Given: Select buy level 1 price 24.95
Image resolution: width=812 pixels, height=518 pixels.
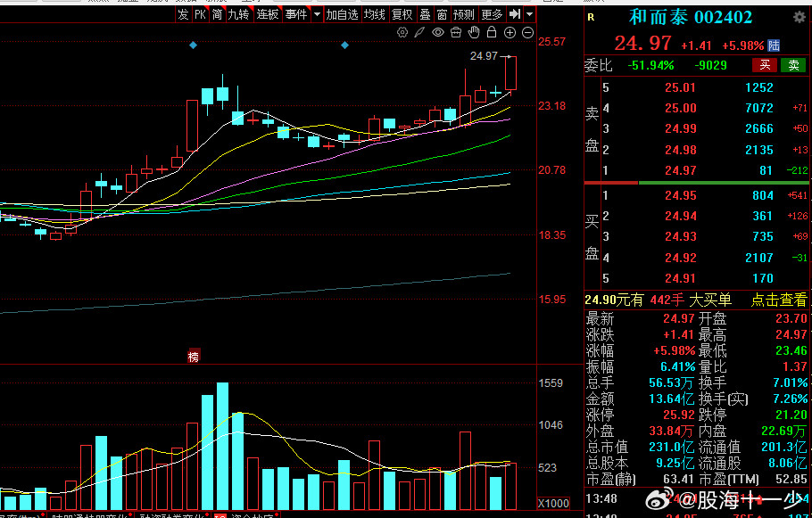Looking at the screenshot, I should (680, 195).
